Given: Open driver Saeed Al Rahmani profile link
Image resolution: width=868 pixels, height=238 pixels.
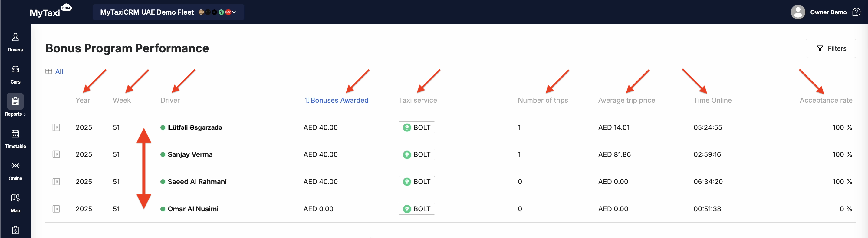Looking at the screenshot, I should (197, 182).
